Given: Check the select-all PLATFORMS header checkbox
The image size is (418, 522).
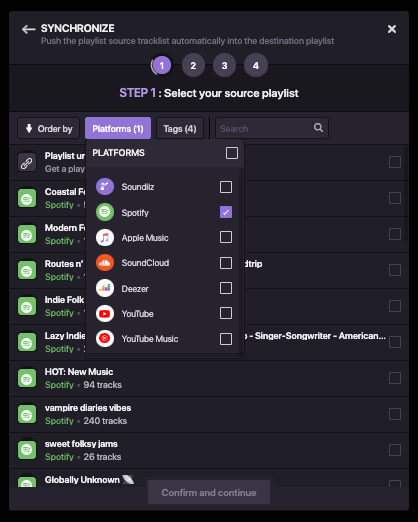Looking at the screenshot, I should pos(232,153).
